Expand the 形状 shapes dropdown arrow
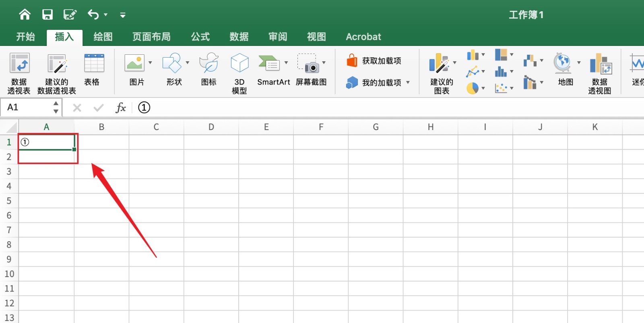 click(x=188, y=63)
